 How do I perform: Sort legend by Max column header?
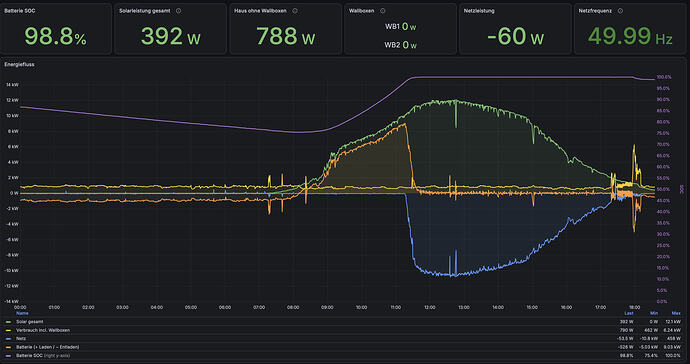click(676, 313)
